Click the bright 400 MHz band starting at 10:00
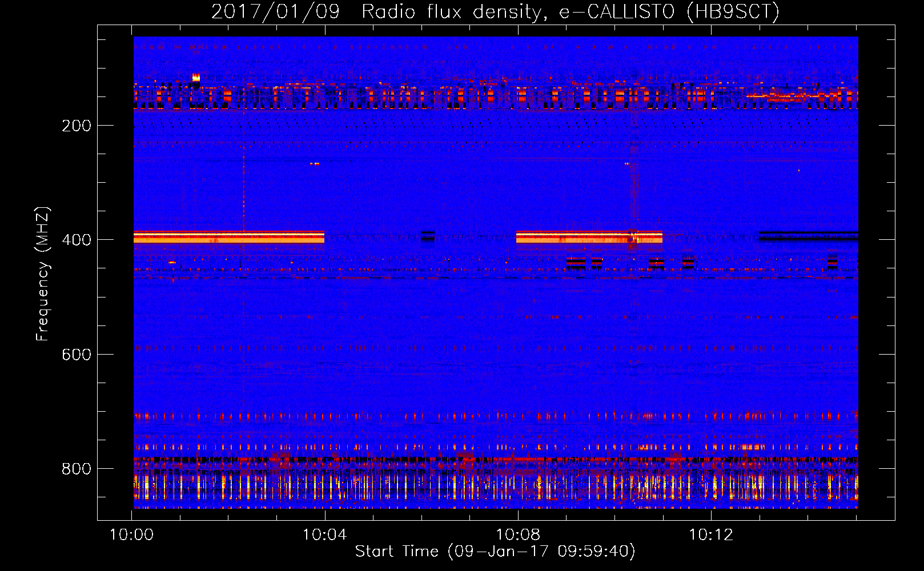The image size is (924, 571). coord(229,237)
